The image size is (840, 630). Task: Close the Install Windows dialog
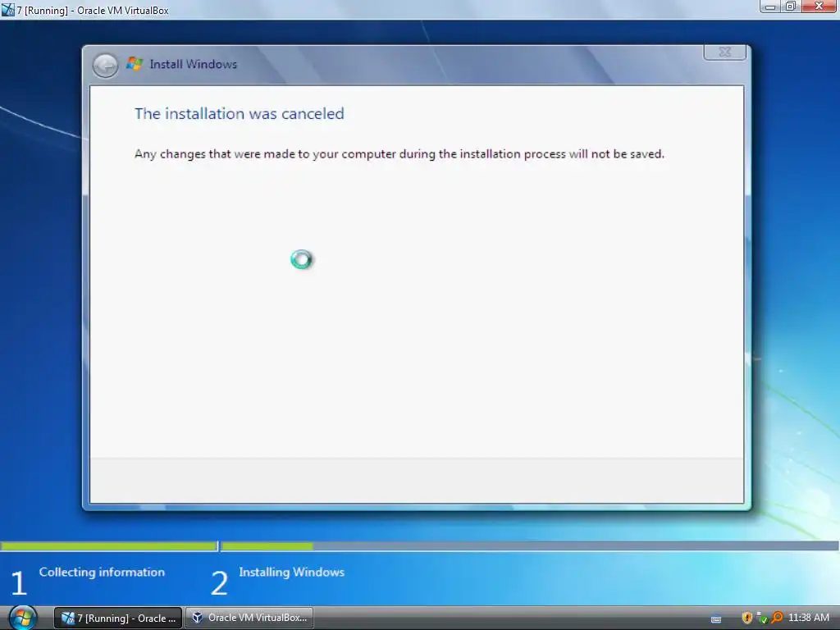724,52
